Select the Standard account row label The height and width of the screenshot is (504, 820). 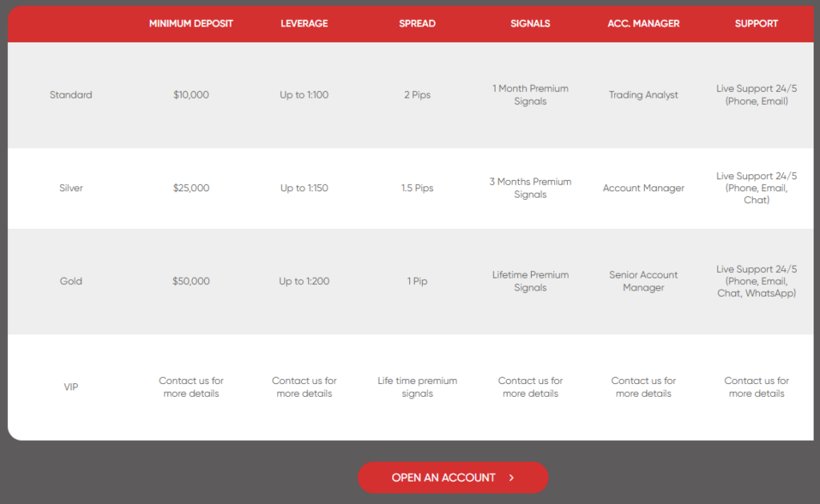point(71,94)
